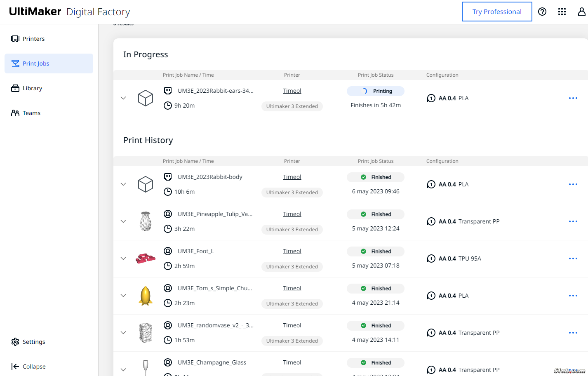Open Timeol printer link for Rabbit-ears job
Image resolution: width=588 pixels, height=376 pixels.
pos(292,91)
